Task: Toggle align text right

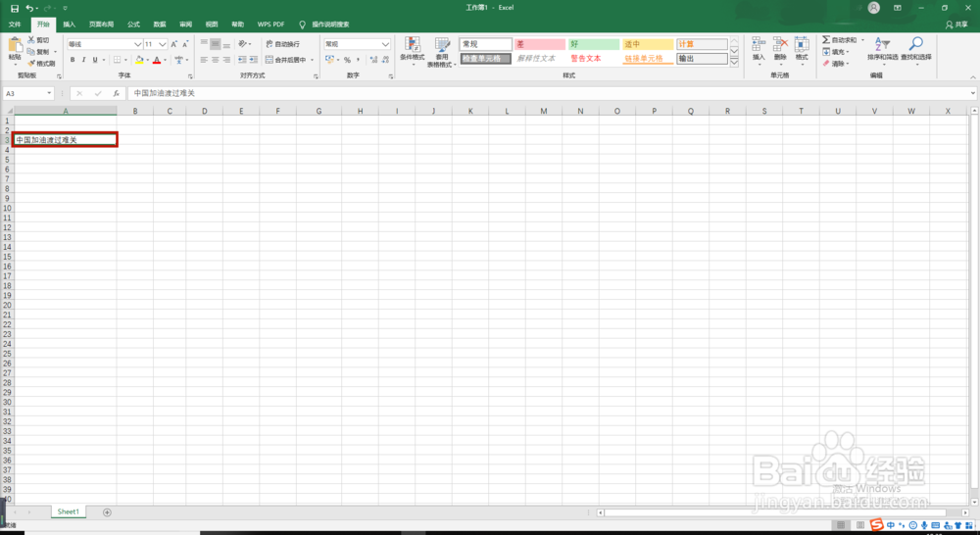Action: point(226,60)
